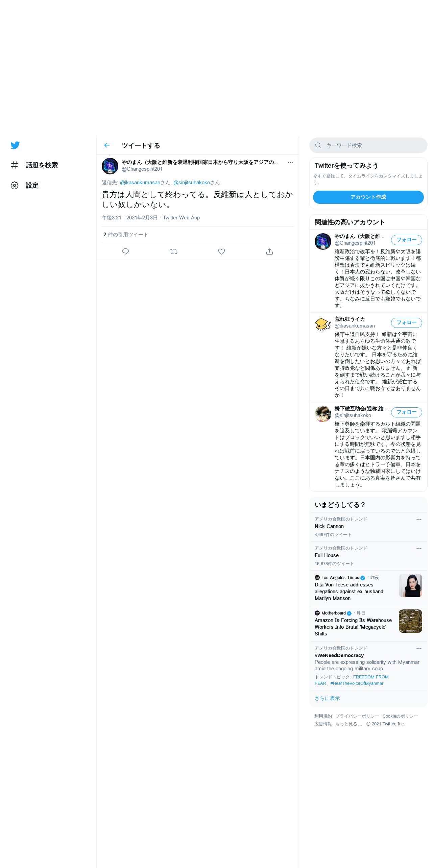The height and width of the screenshot is (868, 434).
Task: Click the アカウント作成 button
Action: (368, 197)
